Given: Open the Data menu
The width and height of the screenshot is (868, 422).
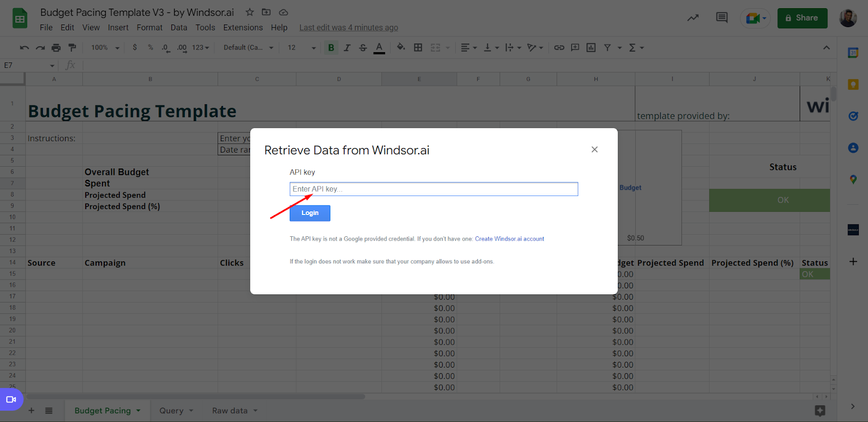Looking at the screenshot, I should (x=179, y=28).
